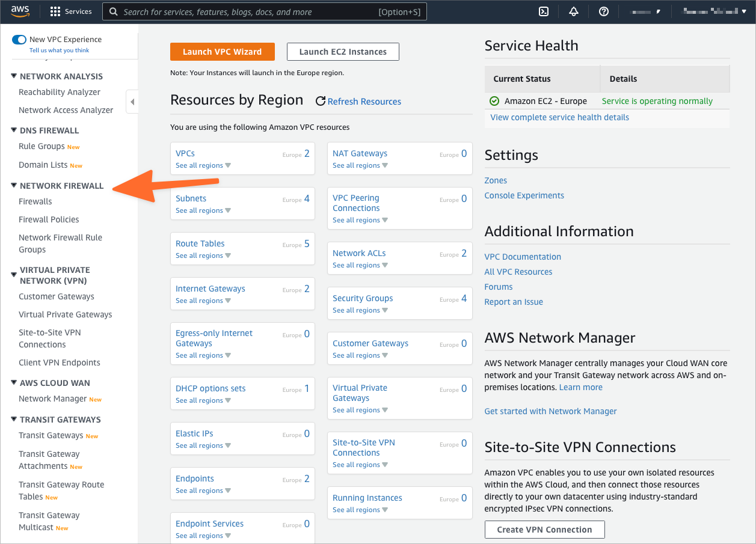Expand See all regions under Subnets
This screenshot has height=544, width=756.
tap(203, 210)
